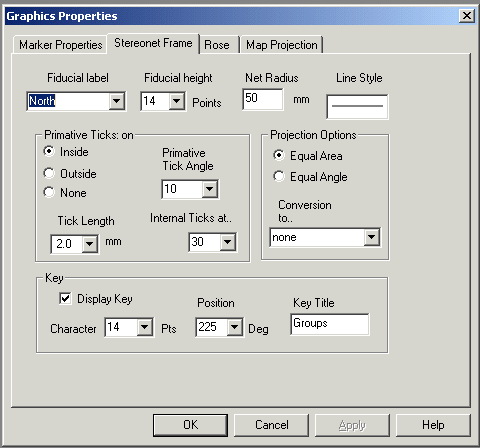This screenshot has width=480, height=448.
Task: Expand the Fiducial height dropdown
Action: (x=177, y=101)
